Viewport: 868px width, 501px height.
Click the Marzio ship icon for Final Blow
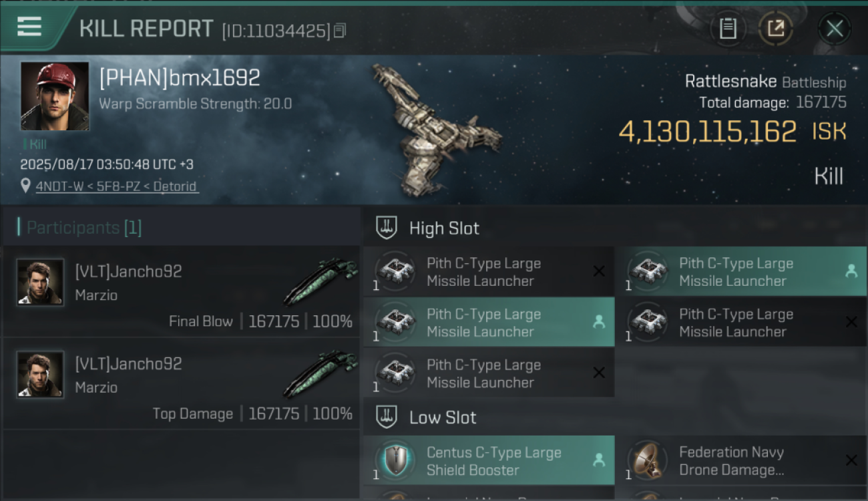(x=321, y=283)
